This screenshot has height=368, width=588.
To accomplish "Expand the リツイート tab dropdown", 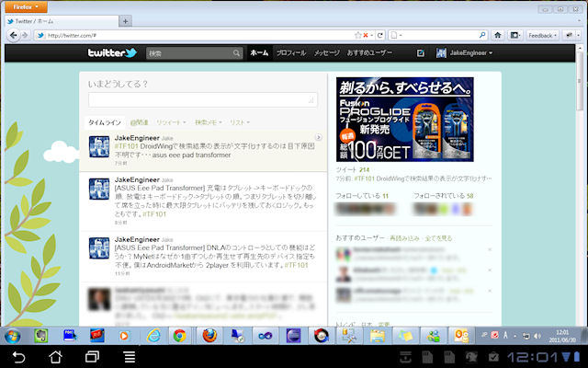I will (171, 122).
